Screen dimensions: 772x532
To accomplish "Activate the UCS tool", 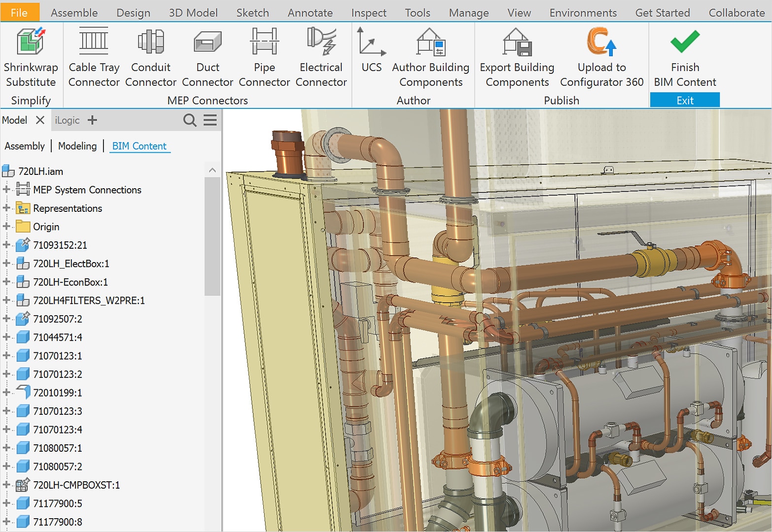I will [371, 50].
